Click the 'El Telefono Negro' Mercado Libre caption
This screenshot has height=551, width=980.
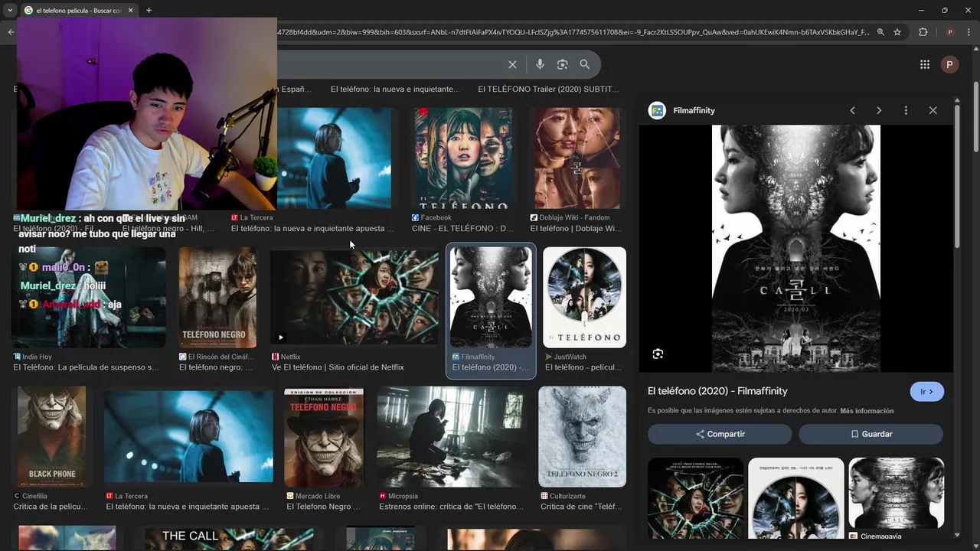tap(323, 507)
